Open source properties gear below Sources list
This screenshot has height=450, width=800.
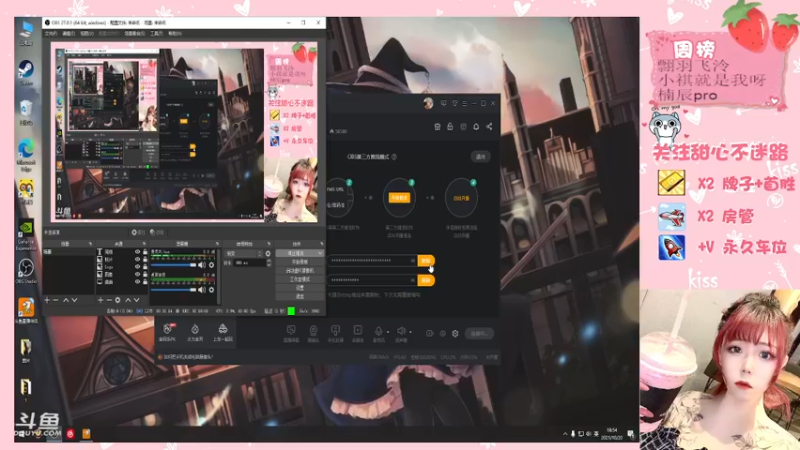tap(118, 299)
